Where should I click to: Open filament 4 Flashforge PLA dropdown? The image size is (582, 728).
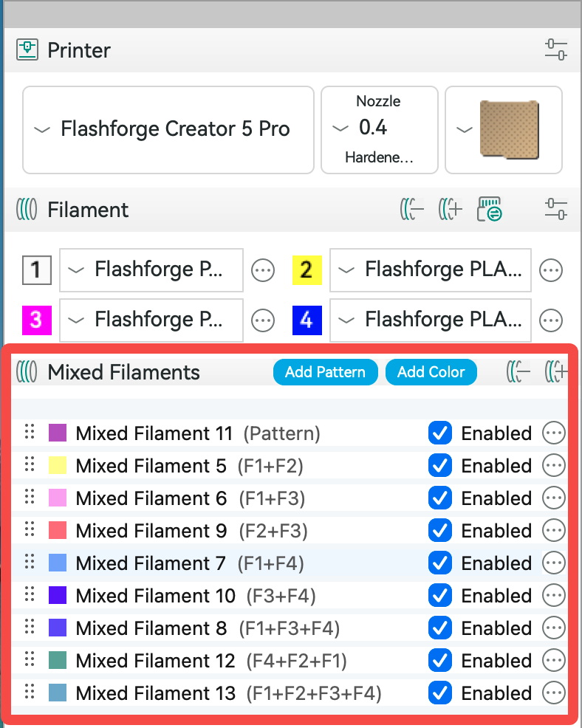click(431, 320)
